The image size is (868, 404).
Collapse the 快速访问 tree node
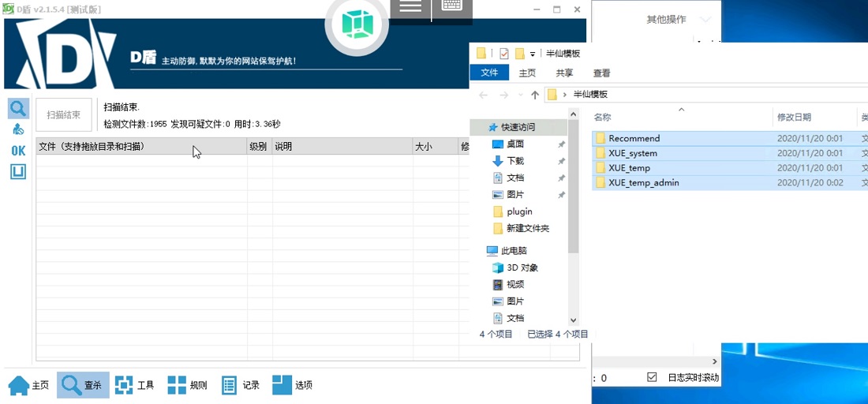481,127
